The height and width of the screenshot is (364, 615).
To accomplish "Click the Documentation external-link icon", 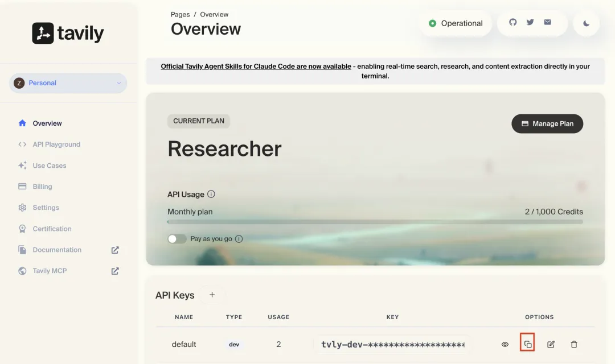I will pos(115,250).
